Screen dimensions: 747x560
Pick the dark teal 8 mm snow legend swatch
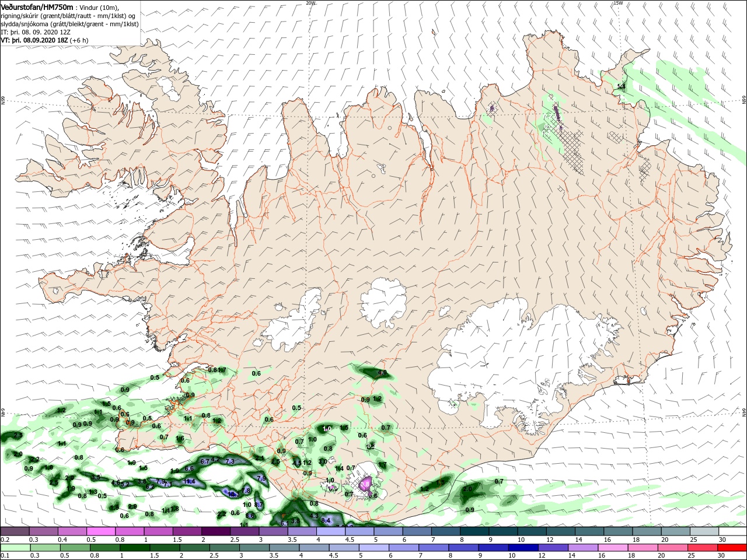[474, 531]
